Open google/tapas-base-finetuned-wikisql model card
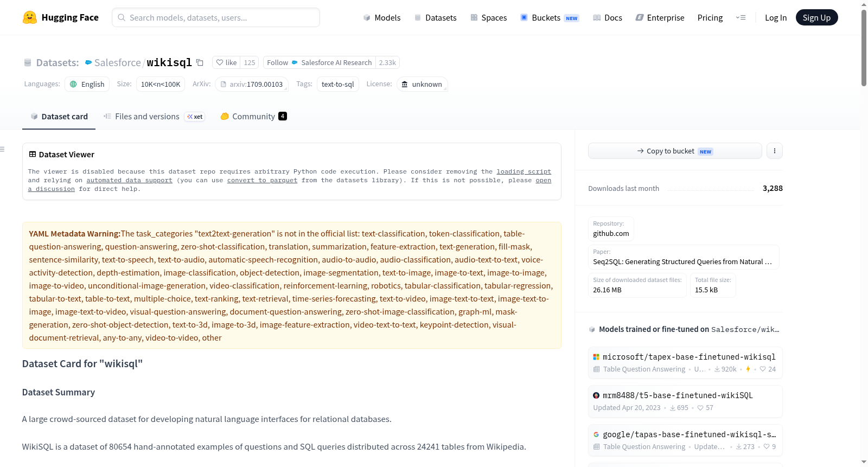The image size is (868, 467). (x=685, y=440)
